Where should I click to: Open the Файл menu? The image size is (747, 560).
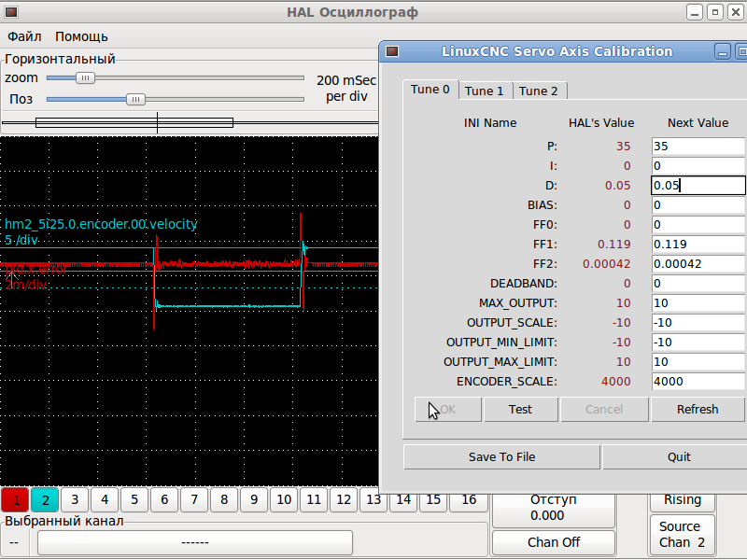pyautogui.click(x=24, y=36)
